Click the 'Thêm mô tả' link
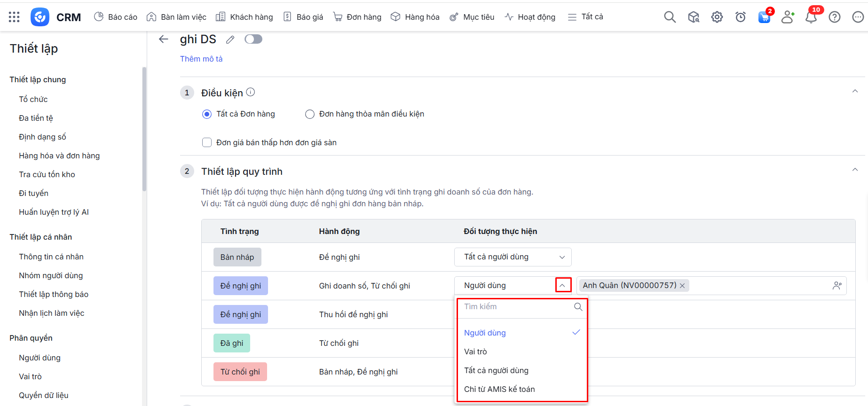Image resolution: width=868 pixels, height=406 pixels. point(201,59)
